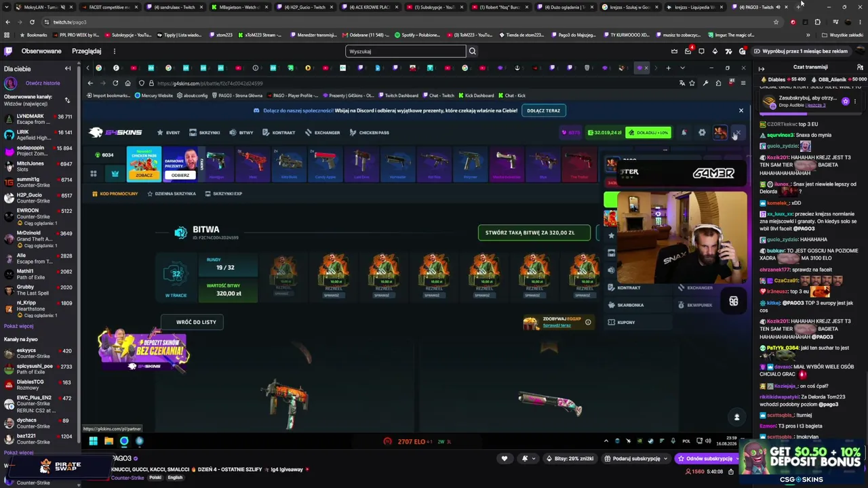Open H2P_Gucio channel in sidebar
This screenshot has height=488, width=868.
39,198
